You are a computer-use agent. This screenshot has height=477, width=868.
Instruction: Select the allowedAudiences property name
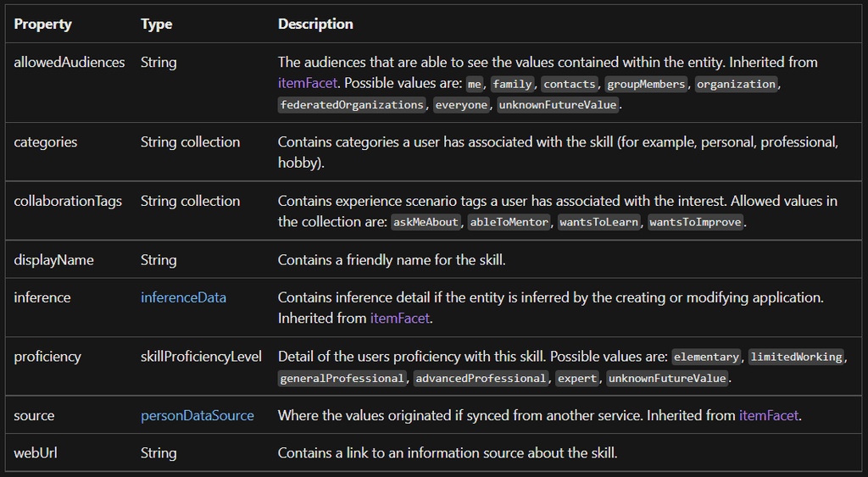70,63
